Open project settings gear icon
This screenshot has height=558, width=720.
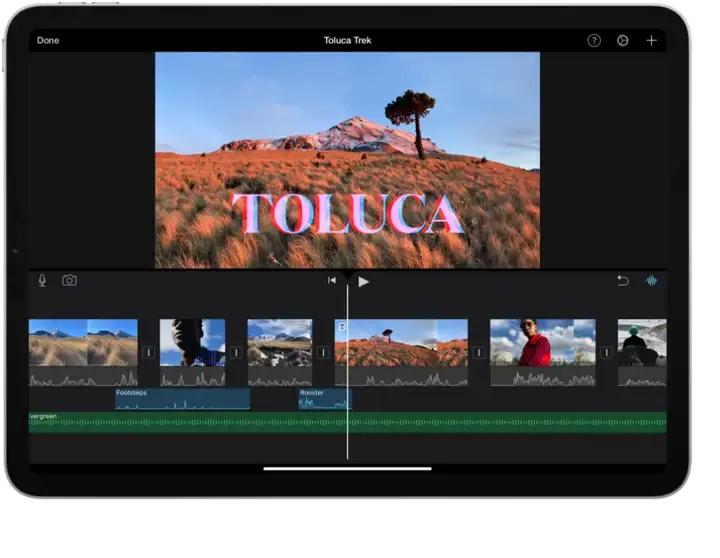click(622, 41)
